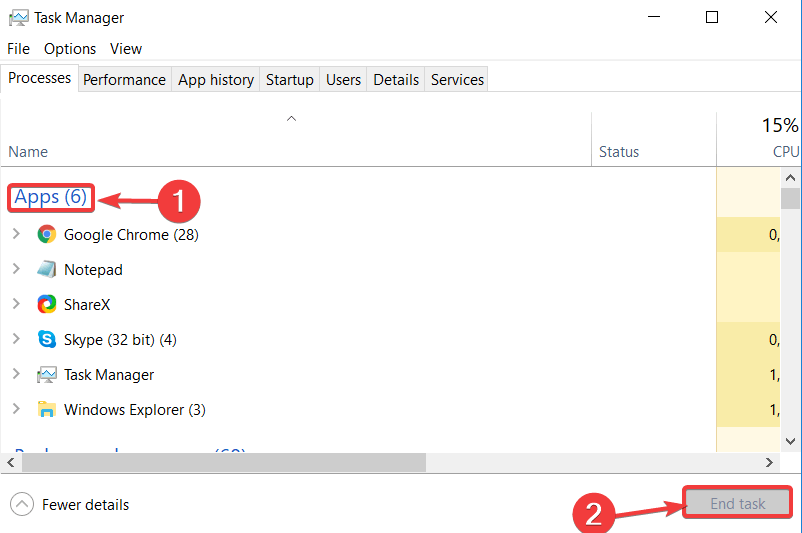Close the Task Manager window
Viewport: 802px width, 533px height.
point(771,17)
